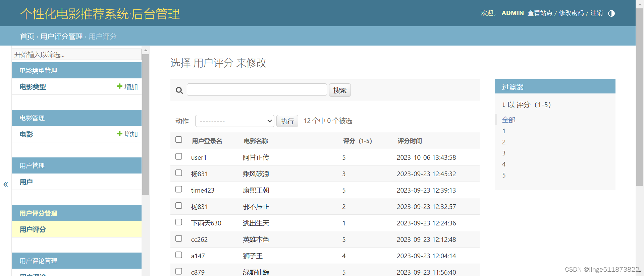Select the 用户评分 sidebar item
The image size is (644, 276).
pyautogui.click(x=33, y=229)
